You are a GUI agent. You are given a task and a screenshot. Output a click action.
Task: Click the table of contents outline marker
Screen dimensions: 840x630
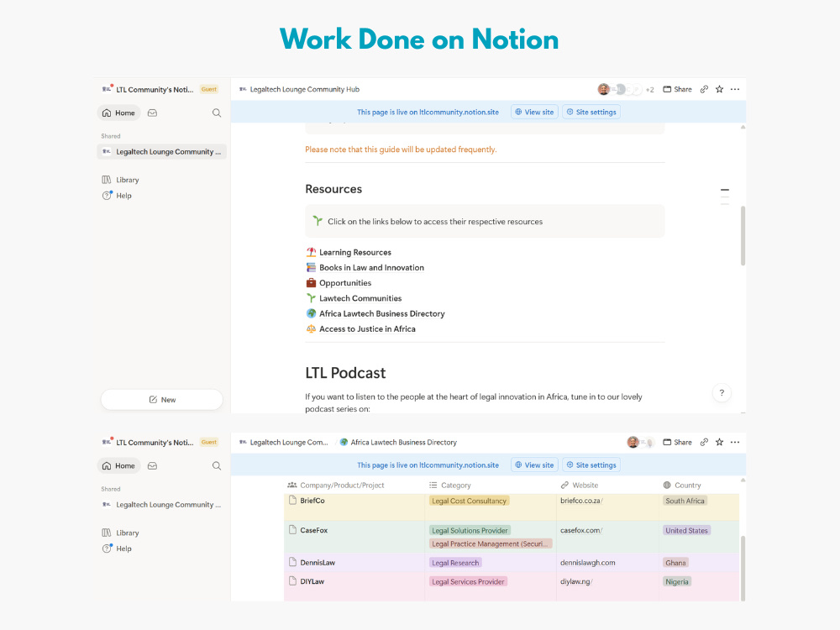click(x=725, y=196)
